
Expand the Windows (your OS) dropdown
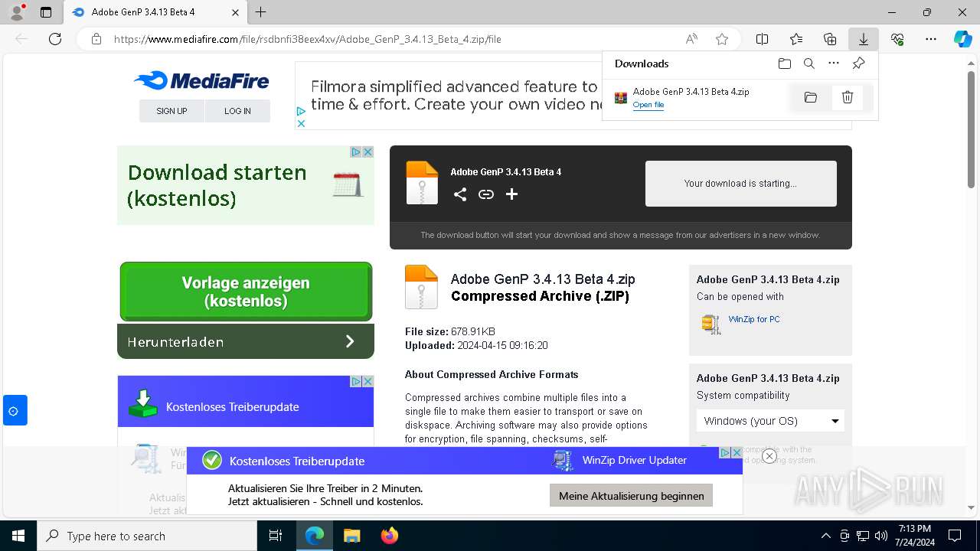click(x=770, y=421)
